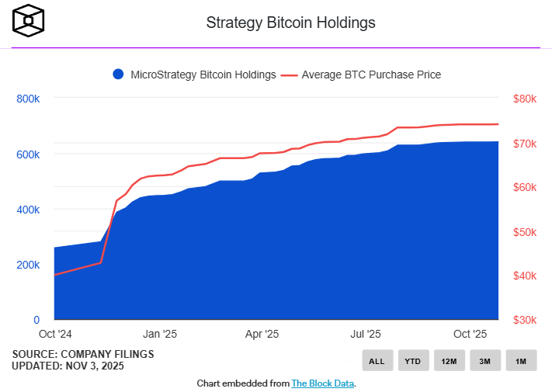Set chart range to 1M

tap(521, 361)
